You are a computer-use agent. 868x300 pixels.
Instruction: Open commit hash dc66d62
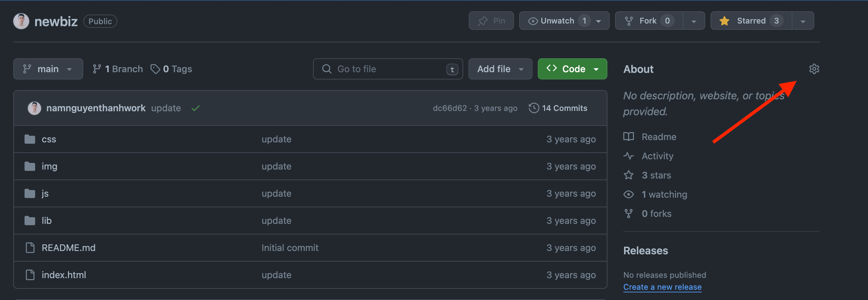[x=450, y=108]
